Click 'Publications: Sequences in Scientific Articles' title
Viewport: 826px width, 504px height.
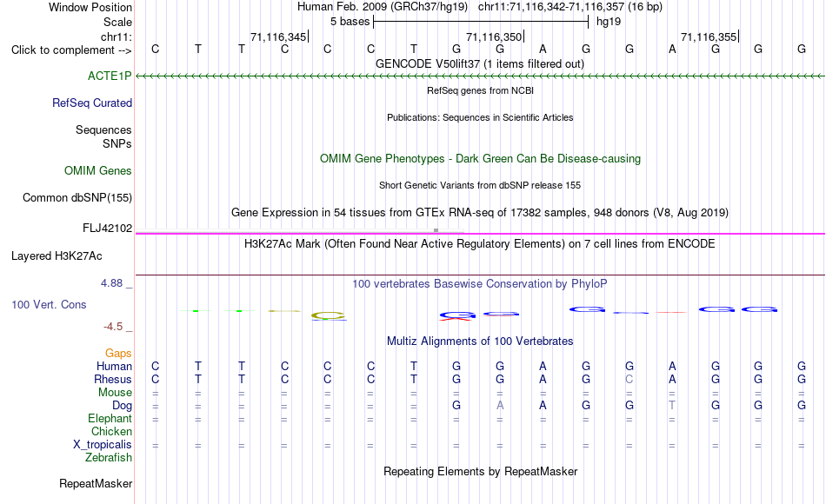coord(480,117)
